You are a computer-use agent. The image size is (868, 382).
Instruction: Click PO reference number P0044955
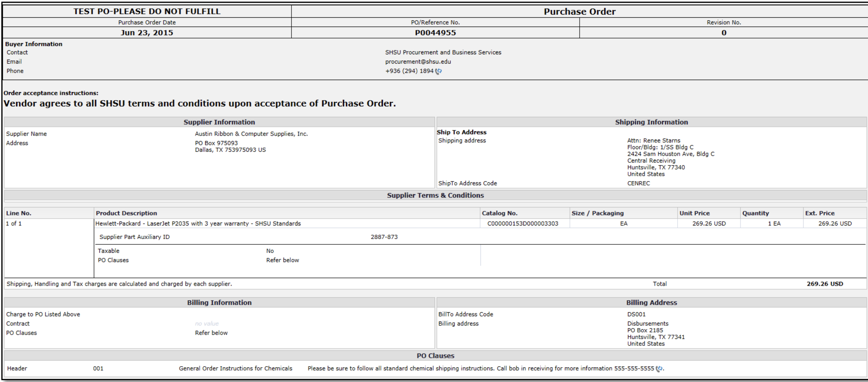[x=435, y=33]
